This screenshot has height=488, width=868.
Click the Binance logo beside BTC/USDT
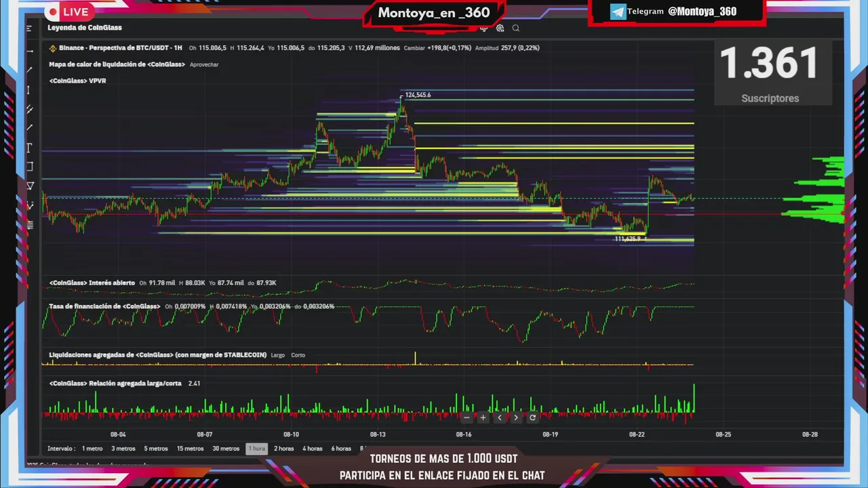coord(53,48)
